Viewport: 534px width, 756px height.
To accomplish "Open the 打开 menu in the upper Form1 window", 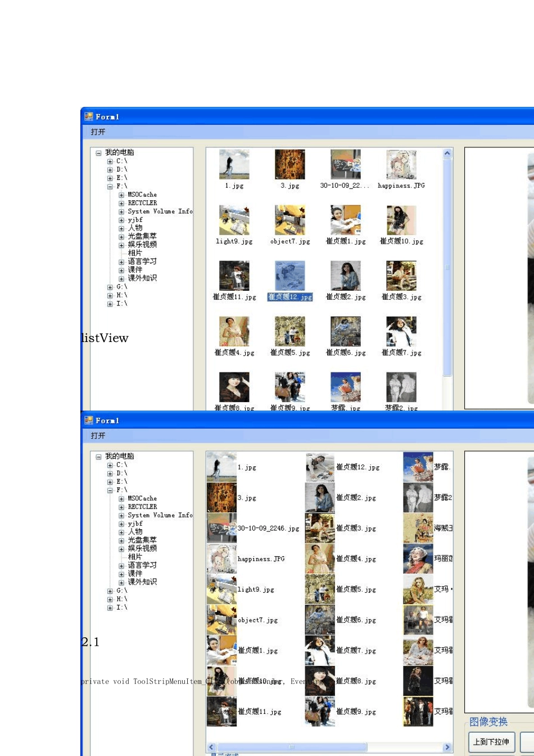I will click(98, 132).
